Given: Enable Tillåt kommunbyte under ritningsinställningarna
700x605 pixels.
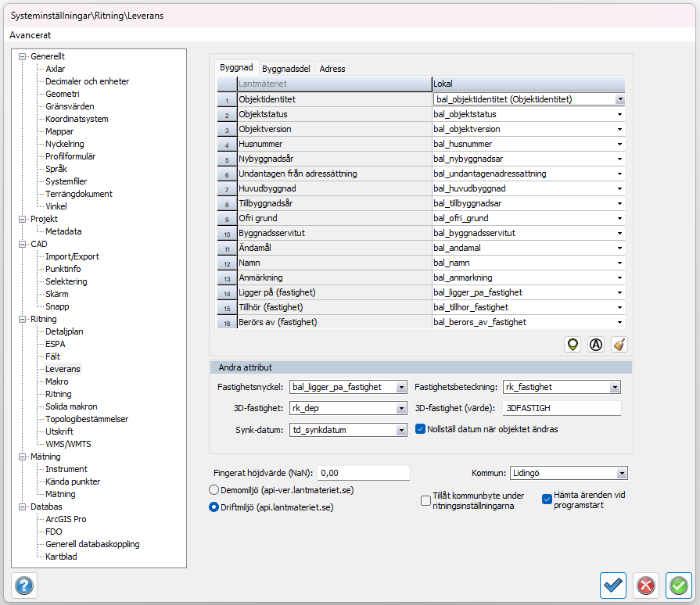Looking at the screenshot, I should (x=426, y=500).
